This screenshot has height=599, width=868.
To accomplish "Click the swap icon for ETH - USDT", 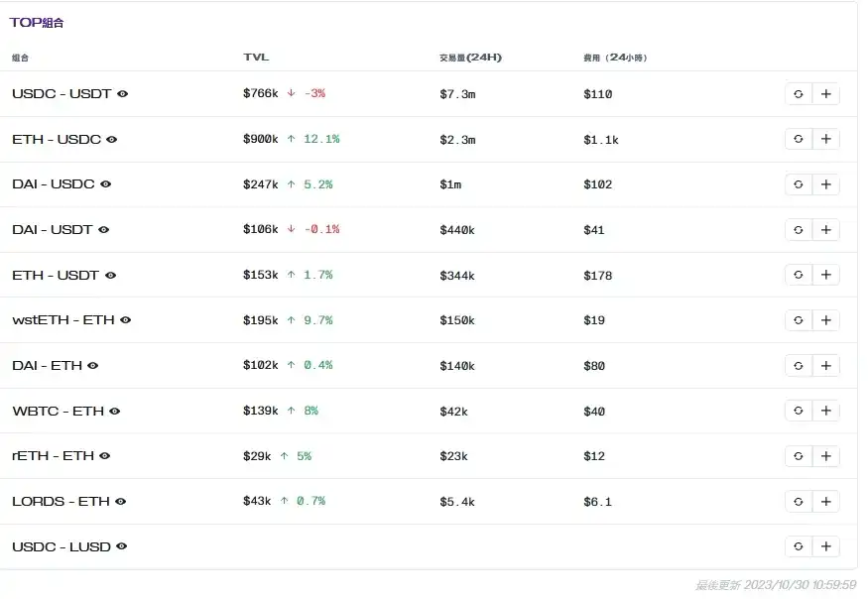I will (799, 275).
